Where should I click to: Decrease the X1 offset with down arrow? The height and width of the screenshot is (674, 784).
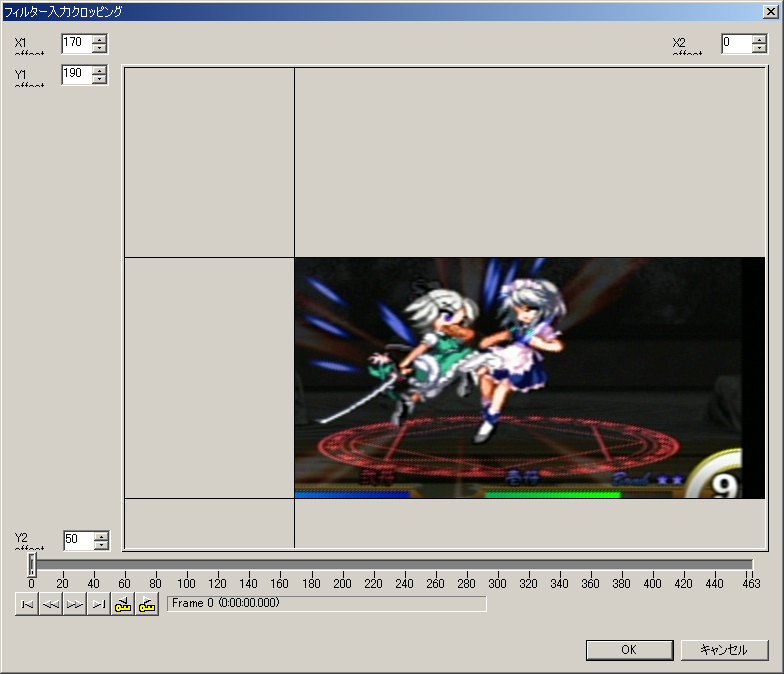[99, 48]
